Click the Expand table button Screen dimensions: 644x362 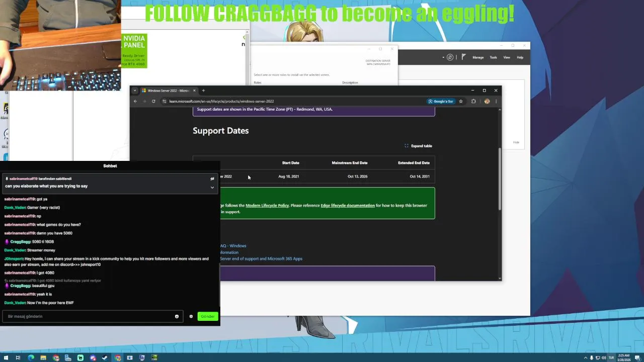click(418, 146)
